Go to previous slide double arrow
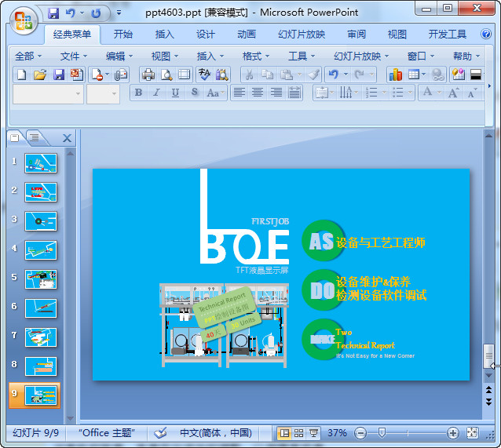Viewport: 501px width, 448px height. 488,389
